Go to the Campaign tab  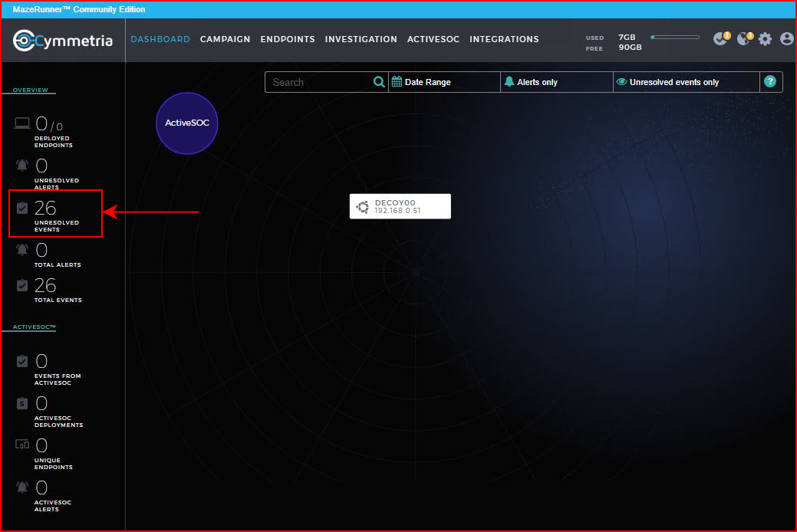(x=226, y=39)
